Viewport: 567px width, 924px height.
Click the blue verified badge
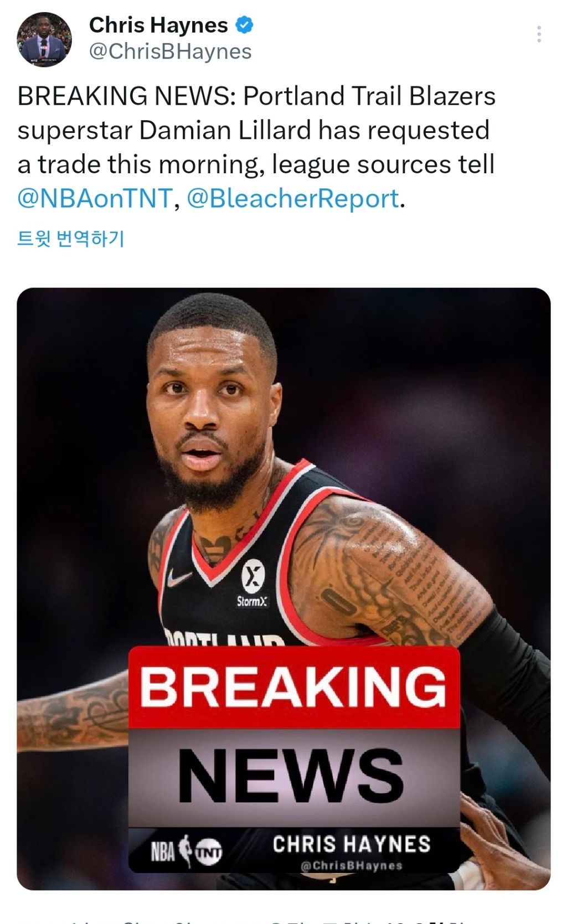pyautogui.click(x=244, y=25)
